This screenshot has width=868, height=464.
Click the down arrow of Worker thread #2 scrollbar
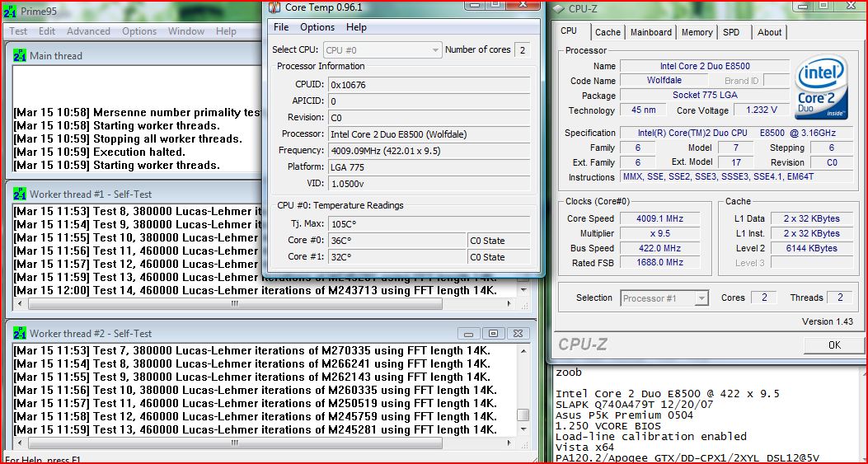click(x=523, y=429)
